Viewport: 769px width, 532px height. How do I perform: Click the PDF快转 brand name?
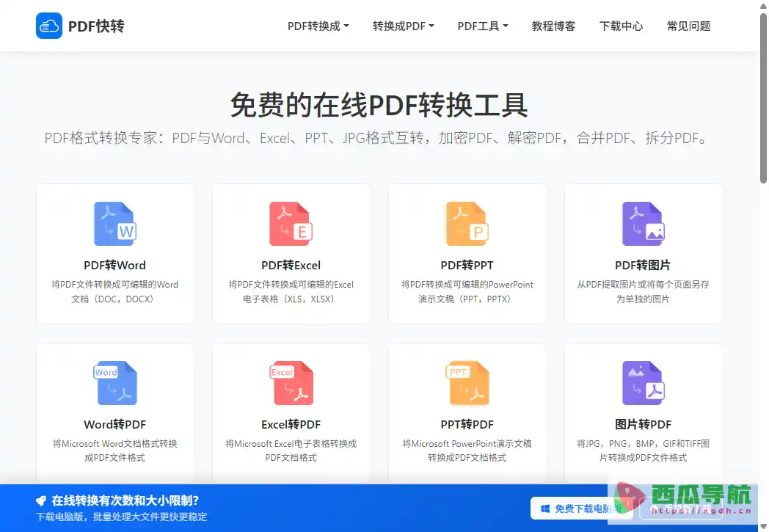[x=96, y=26]
